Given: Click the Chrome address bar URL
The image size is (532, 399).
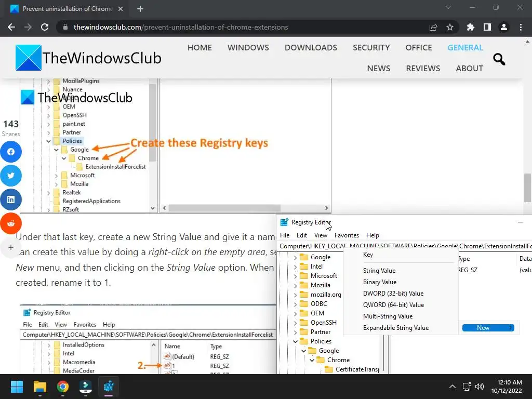Looking at the screenshot, I should [180, 27].
